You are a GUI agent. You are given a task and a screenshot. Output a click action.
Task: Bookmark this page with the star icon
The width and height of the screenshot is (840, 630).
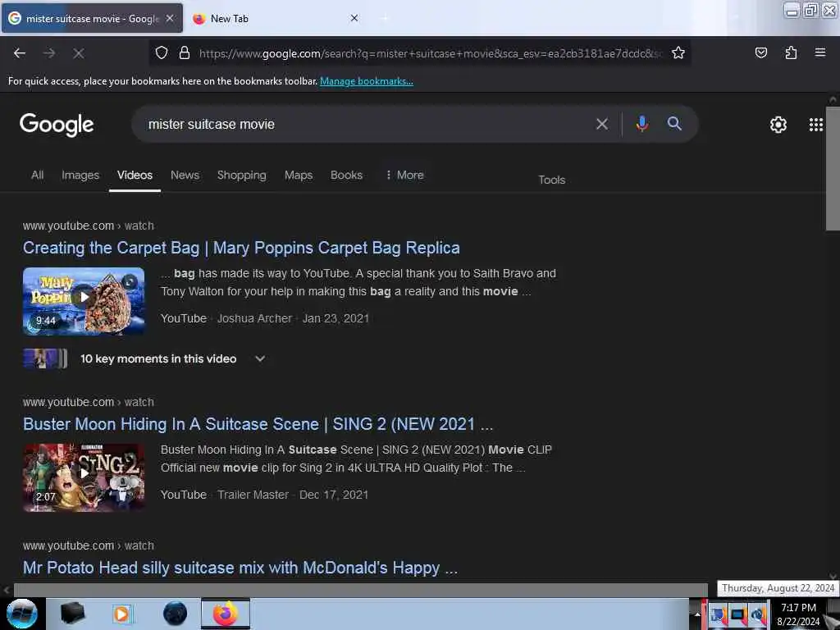click(x=678, y=52)
